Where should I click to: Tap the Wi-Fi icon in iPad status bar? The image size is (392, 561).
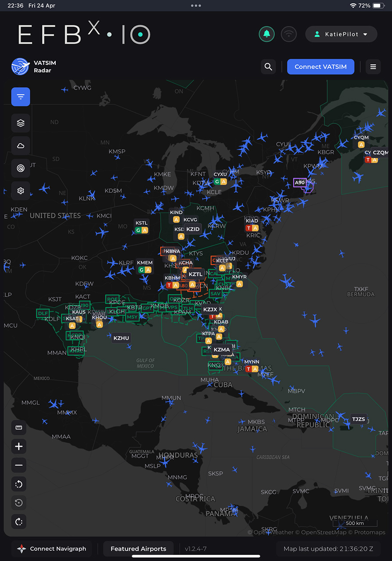[353, 6]
